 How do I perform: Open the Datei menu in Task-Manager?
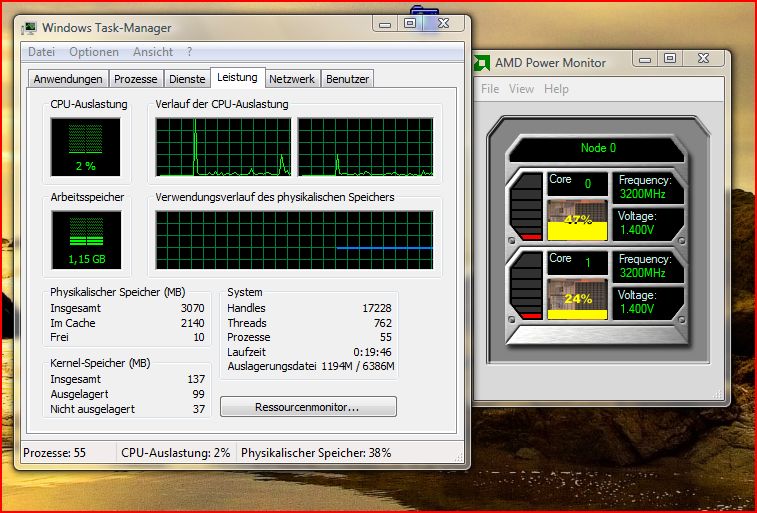tap(42, 52)
